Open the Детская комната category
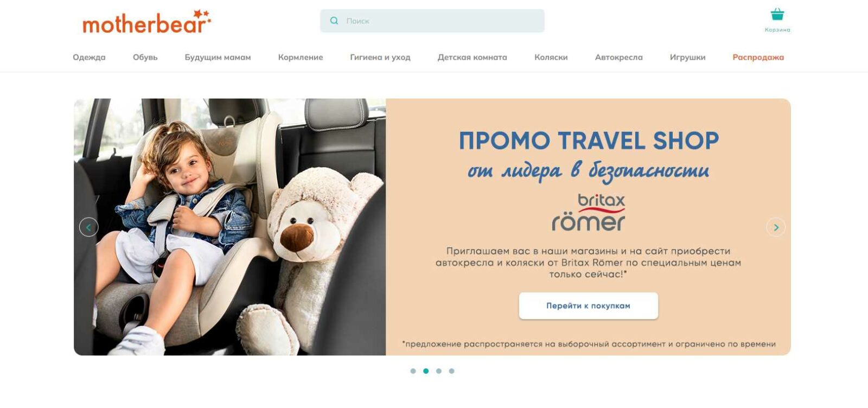868x408 pixels. click(473, 58)
